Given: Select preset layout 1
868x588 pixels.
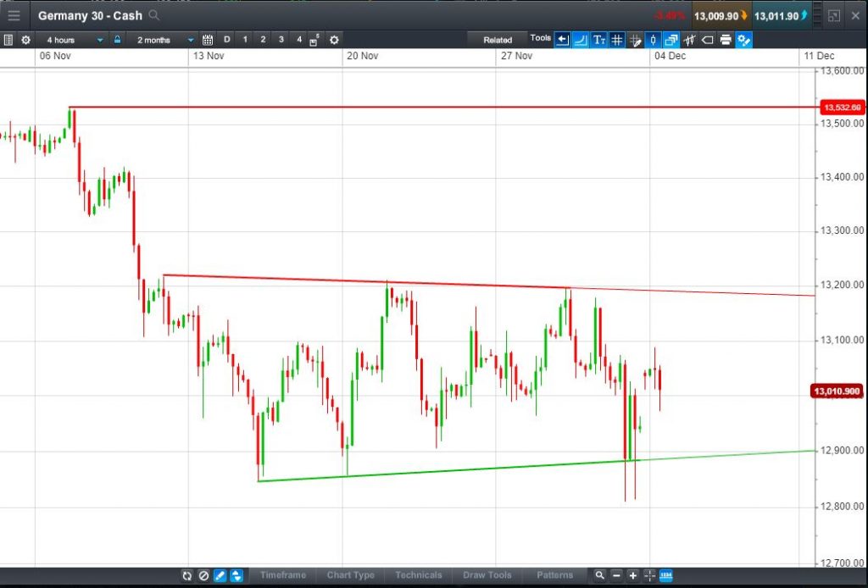Looking at the screenshot, I should click(245, 39).
